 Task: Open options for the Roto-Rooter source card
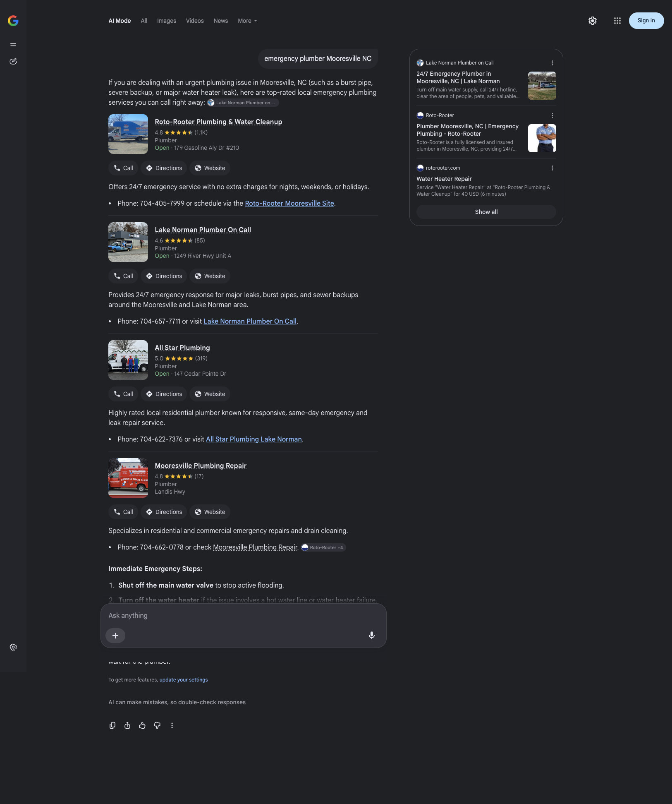(552, 115)
